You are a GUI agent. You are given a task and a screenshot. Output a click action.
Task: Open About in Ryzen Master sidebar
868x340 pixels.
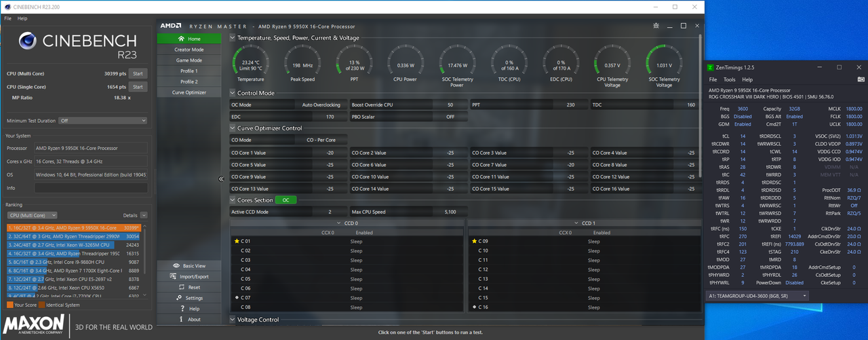[189, 319]
